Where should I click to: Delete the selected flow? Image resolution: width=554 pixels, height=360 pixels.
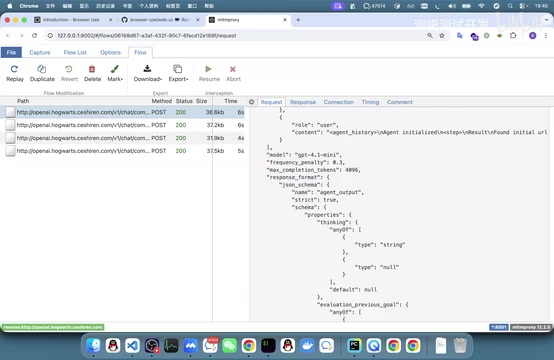[92, 73]
